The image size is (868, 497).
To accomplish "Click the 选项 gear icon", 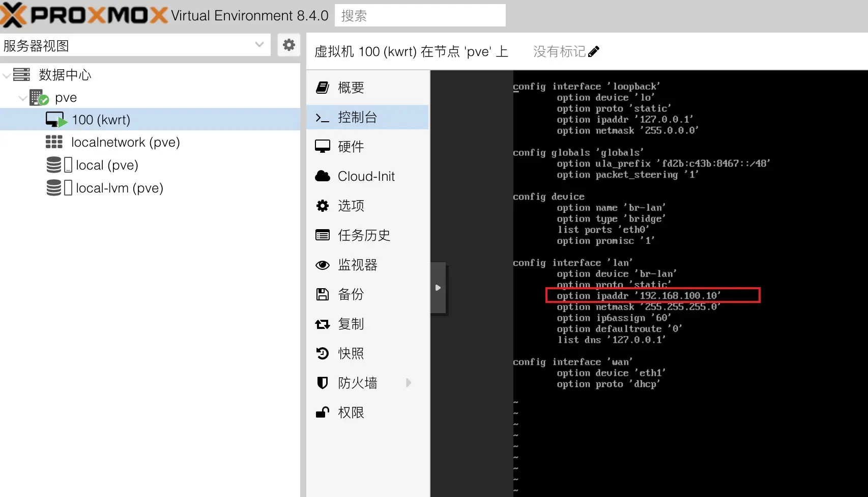I will (323, 206).
